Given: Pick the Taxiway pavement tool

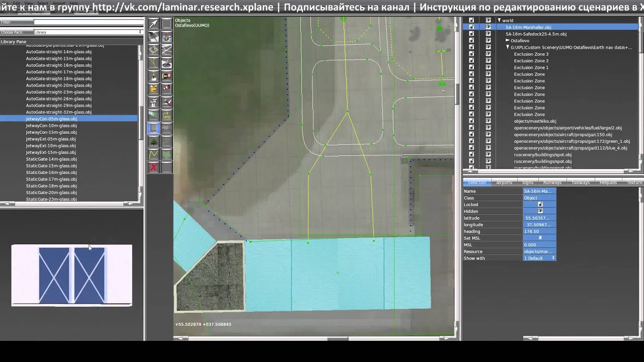Looking at the screenshot, I should [167, 50].
